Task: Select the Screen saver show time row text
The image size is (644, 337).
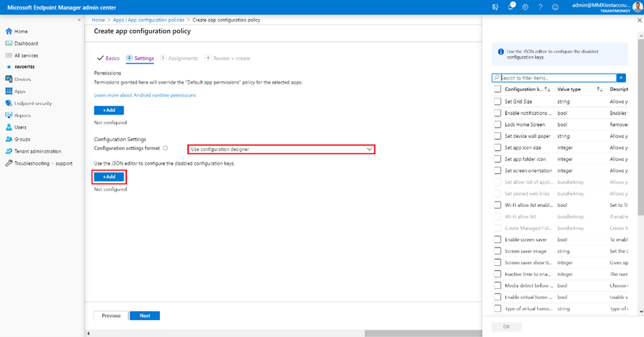Action: (x=528, y=262)
